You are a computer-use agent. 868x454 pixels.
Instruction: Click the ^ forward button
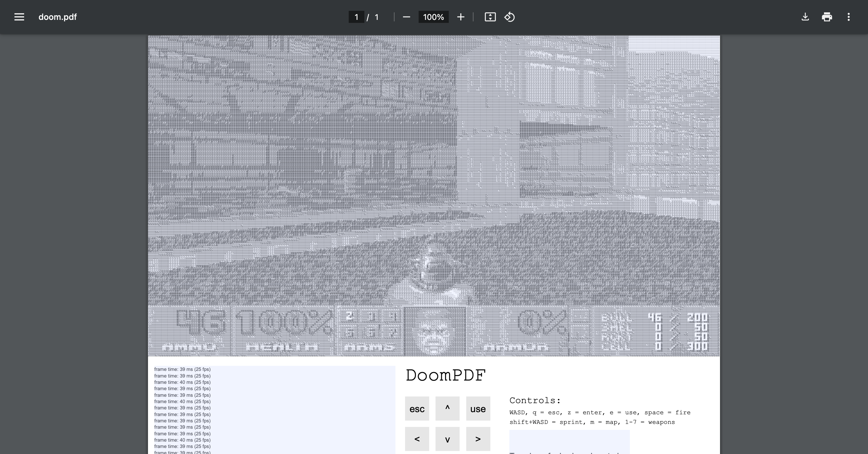448,409
